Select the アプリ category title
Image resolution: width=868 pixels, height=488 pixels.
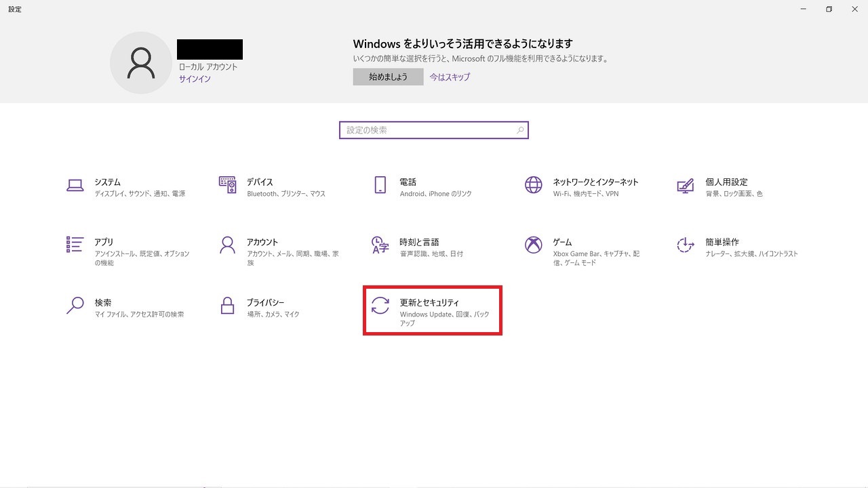[104, 242]
